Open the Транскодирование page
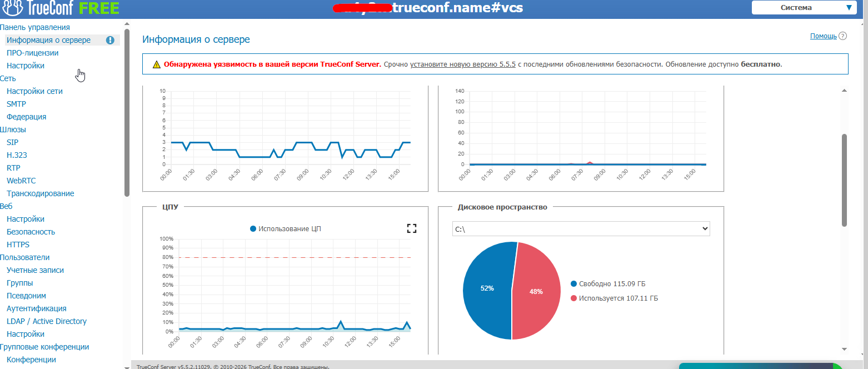 40,193
